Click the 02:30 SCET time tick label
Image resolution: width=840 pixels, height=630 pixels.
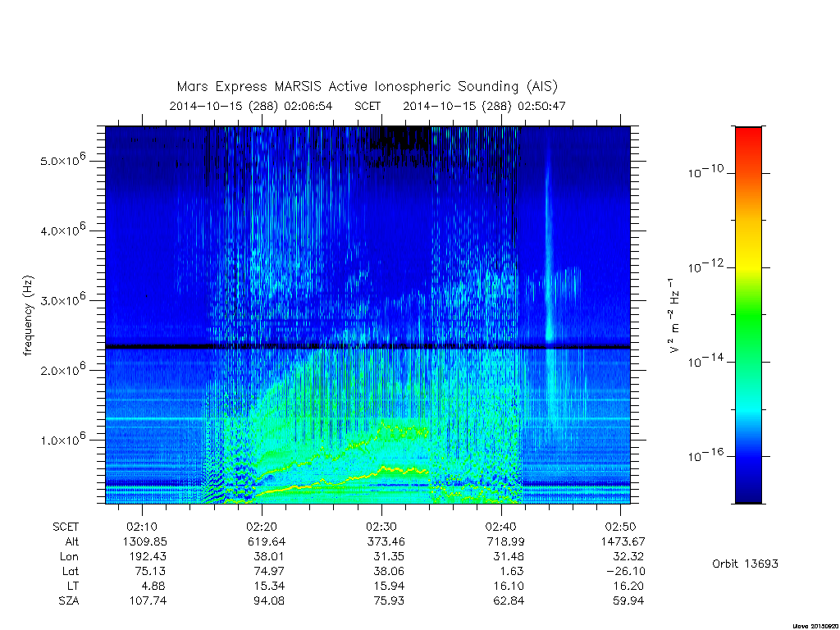pyautogui.click(x=381, y=527)
